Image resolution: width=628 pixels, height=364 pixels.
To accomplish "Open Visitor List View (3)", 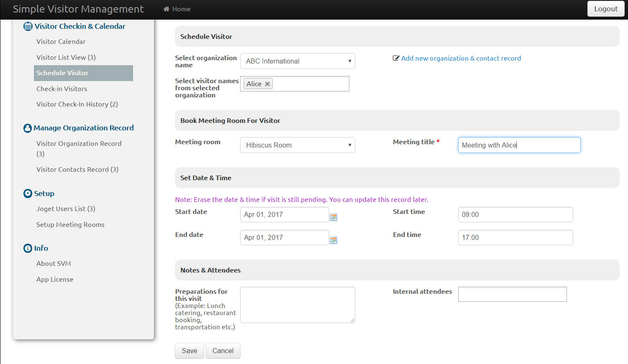I will (66, 57).
